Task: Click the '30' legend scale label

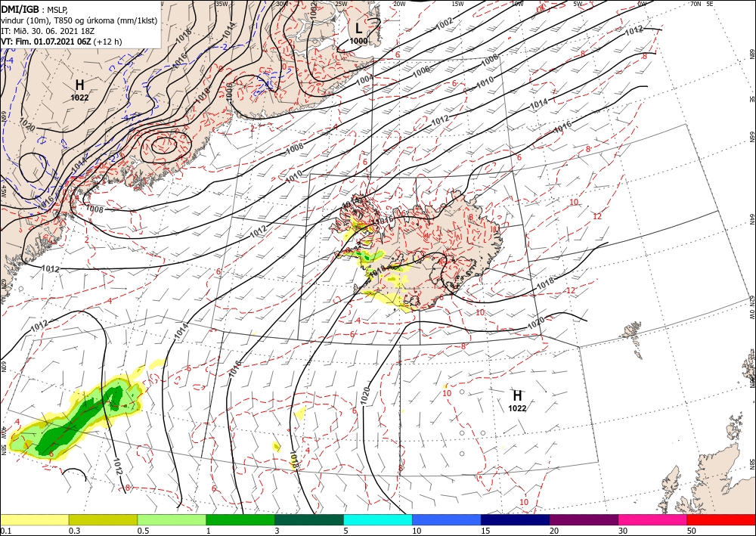Action: click(x=623, y=531)
